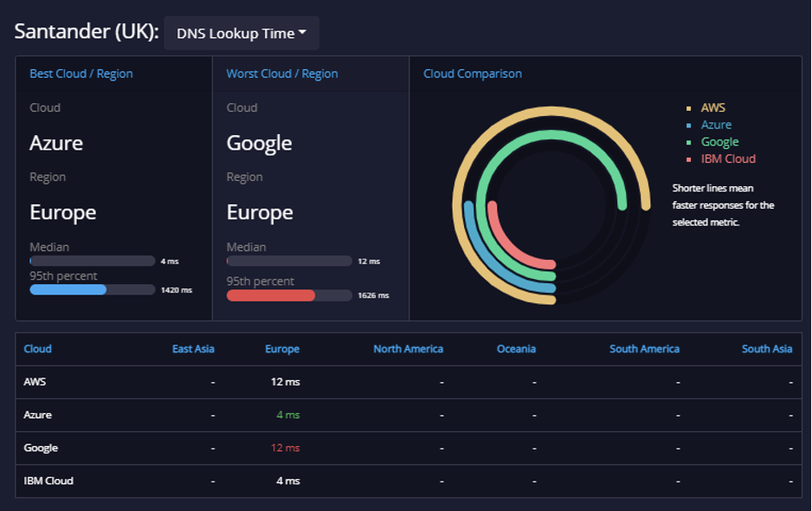Click the AWS Europe 12 ms cell
The width and height of the screenshot is (812, 511).
(x=286, y=382)
